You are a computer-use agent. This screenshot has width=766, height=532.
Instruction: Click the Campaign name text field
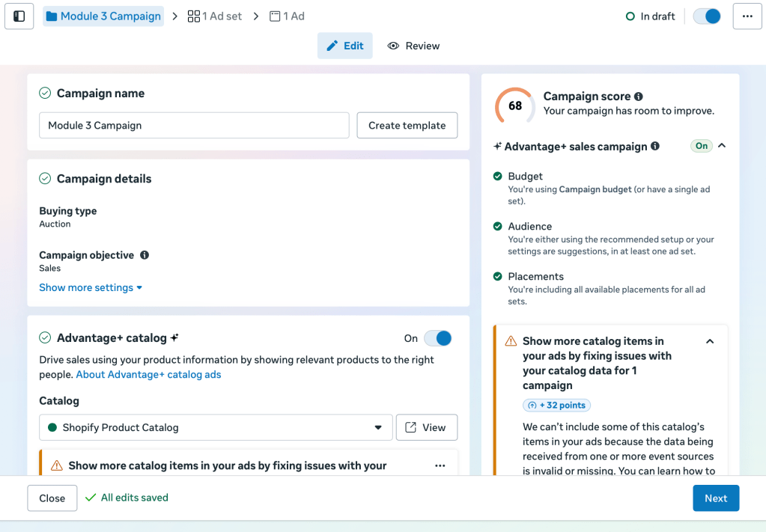click(x=194, y=125)
